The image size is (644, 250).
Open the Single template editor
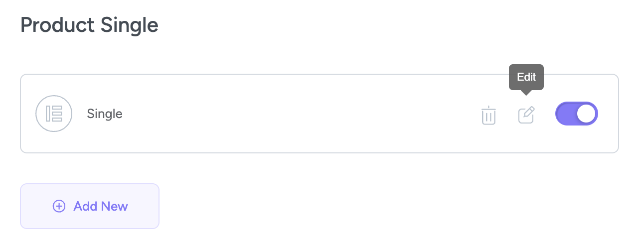tap(526, 115)
